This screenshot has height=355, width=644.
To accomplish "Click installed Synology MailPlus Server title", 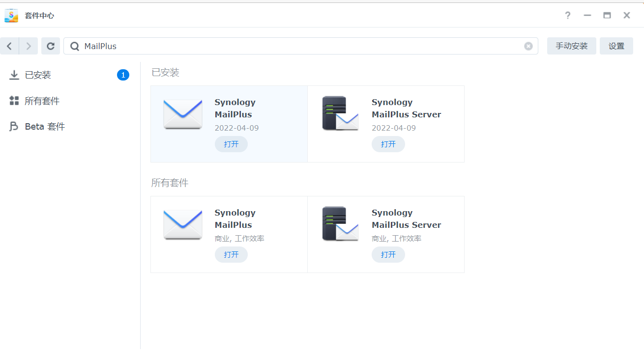I will click(x=406, y=108).
